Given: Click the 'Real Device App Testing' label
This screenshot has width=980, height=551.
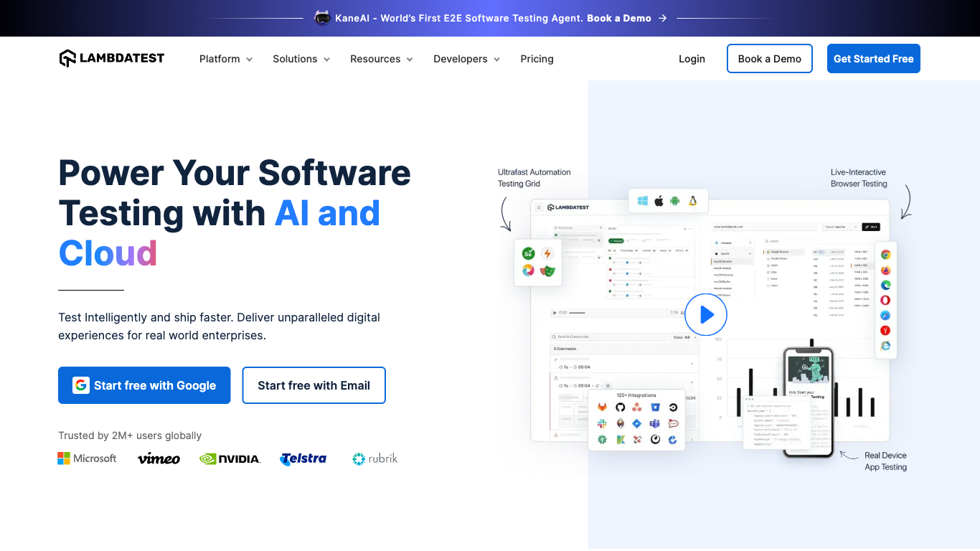Looking at the screenshot, I should click(885, 461).
